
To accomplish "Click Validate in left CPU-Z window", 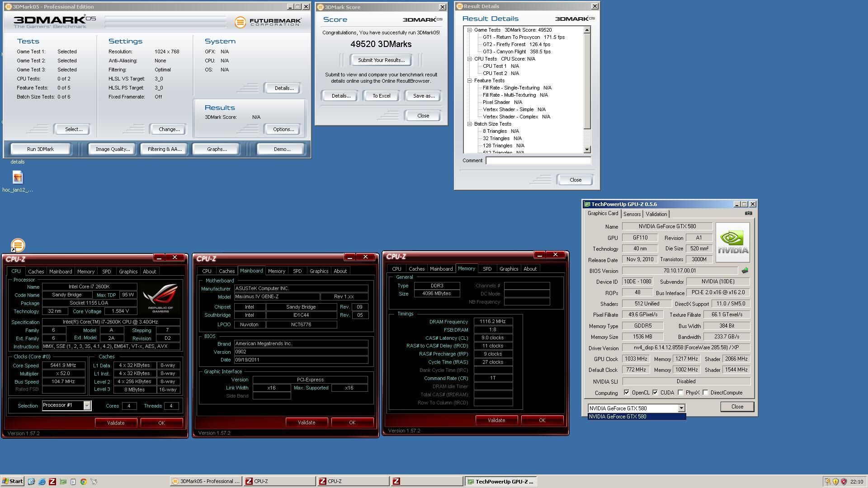I will click(116, 423).
